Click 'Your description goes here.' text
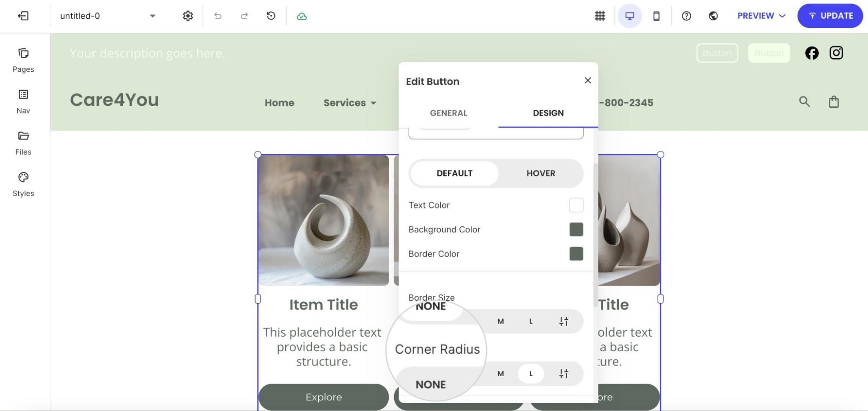This screenshot has width=868, height=411. click(148, 53)
